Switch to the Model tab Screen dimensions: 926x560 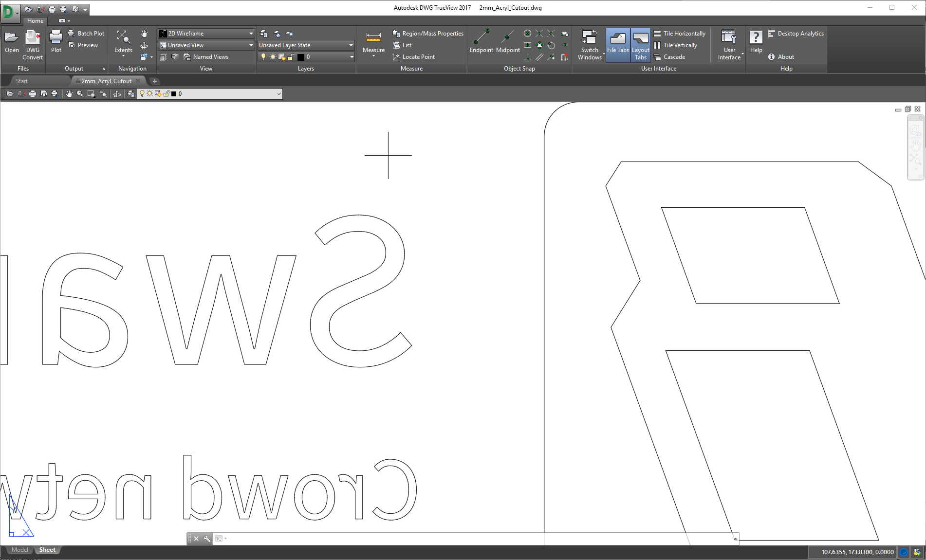(19, 550)
